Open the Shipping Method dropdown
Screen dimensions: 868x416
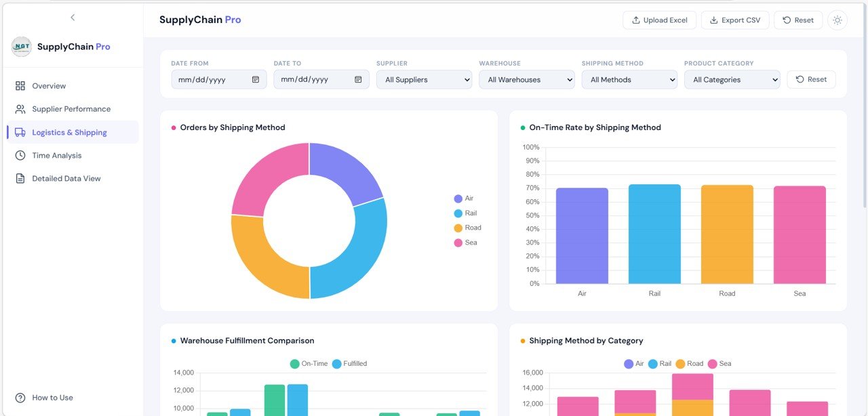tap(629, 80)
